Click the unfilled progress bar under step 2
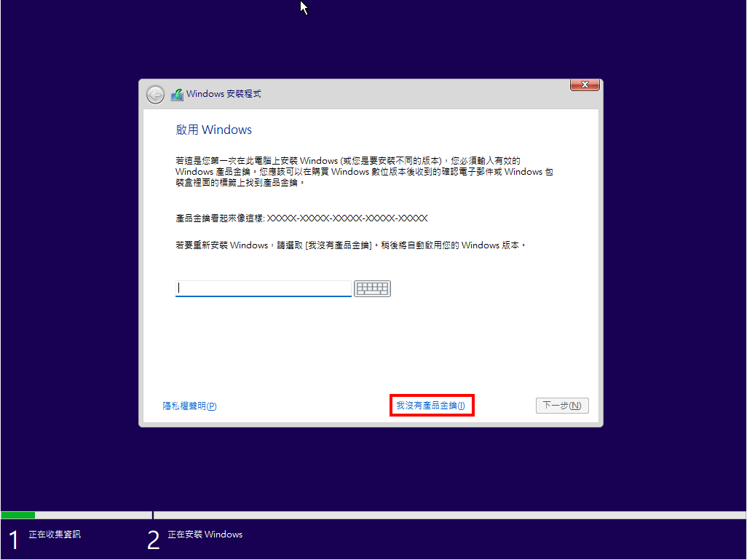Viewport: 747px width, 560px height. point(437,515)
